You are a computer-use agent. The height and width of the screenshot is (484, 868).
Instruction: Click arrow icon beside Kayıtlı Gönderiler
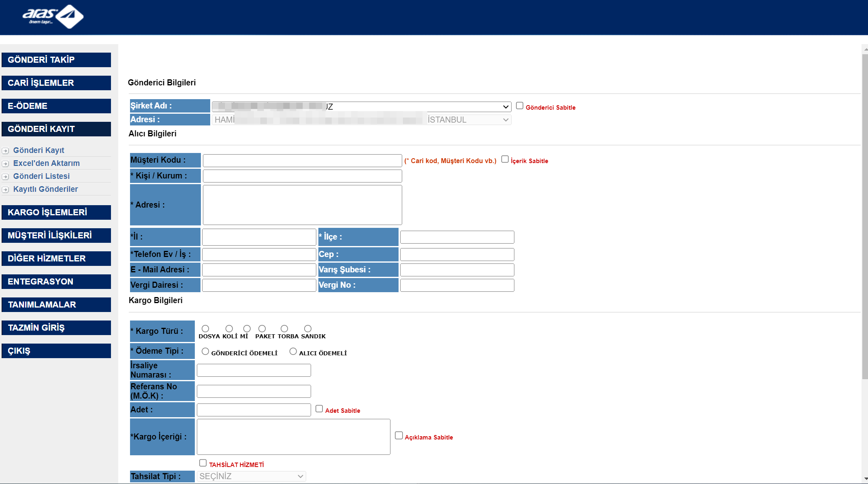point(5,190)
